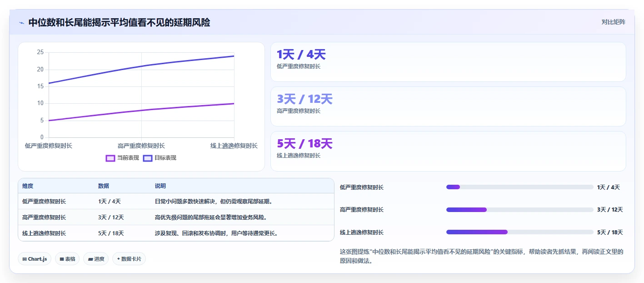
Task: Click the y-axis tick 5
Action: pos(42,121)
